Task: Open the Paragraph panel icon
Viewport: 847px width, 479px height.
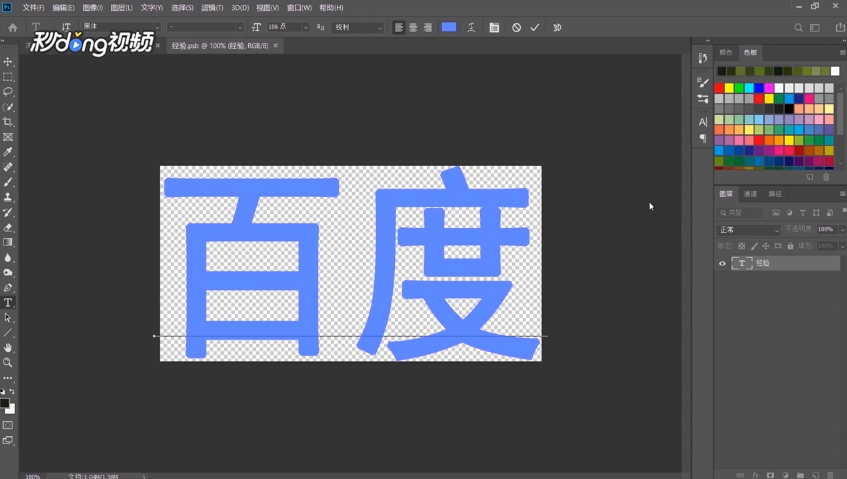Action: tap(703, 138)
